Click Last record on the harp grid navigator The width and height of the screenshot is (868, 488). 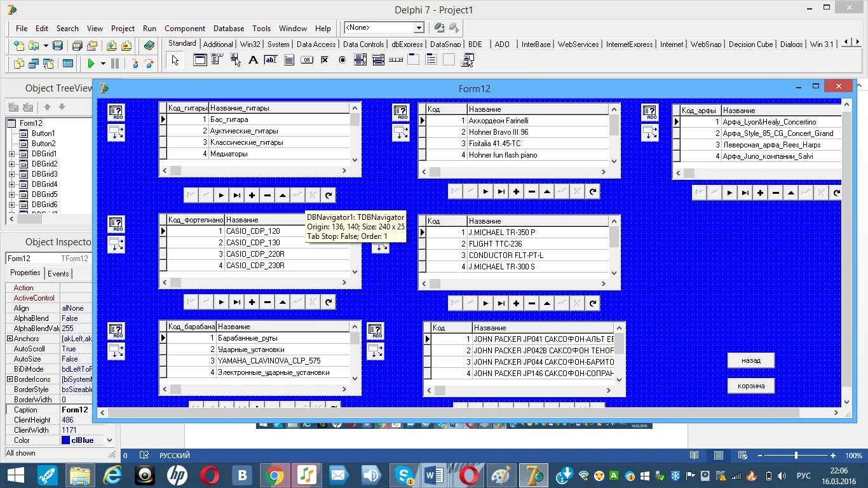click(x=745, y=193)
